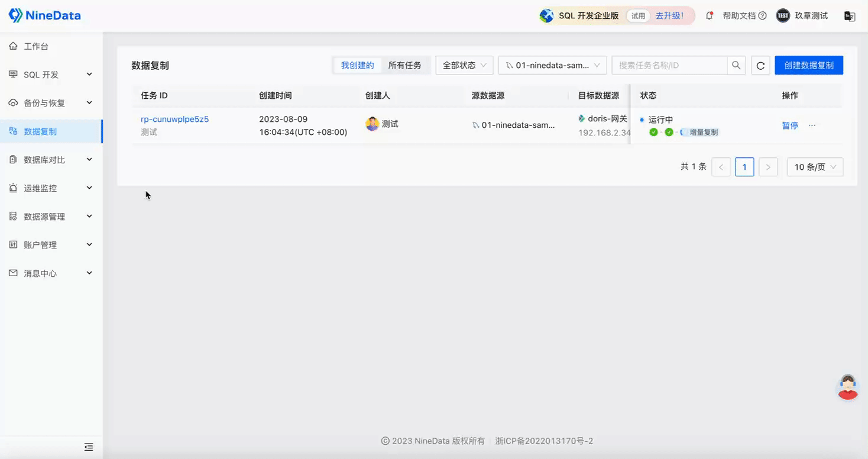The height and width of the screenshot is (459, 868).
Task: Click the TEST avatar for 玖章测试
Action: (x=782, y=16)
